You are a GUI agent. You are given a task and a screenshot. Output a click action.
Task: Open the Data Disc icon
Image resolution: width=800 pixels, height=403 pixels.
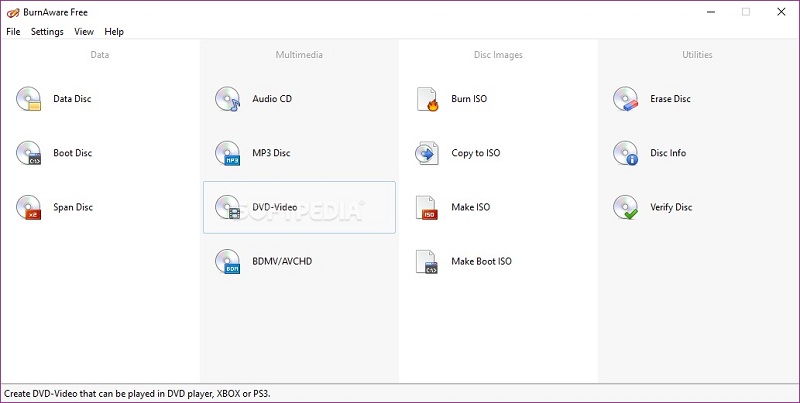click(x=28, y=99)
